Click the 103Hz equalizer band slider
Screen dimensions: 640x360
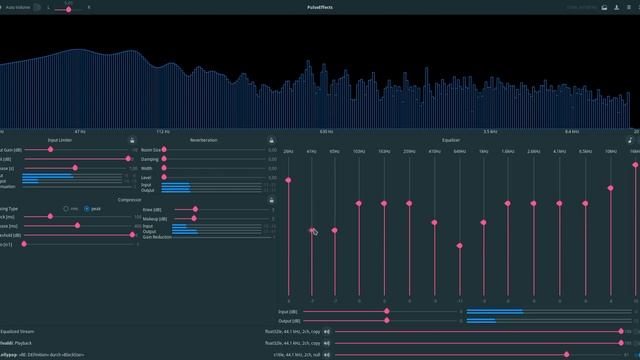(359, 227)
